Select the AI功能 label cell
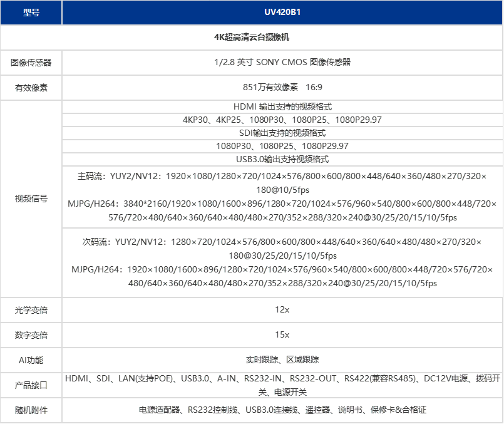504x424 pixels. [31, 360]
